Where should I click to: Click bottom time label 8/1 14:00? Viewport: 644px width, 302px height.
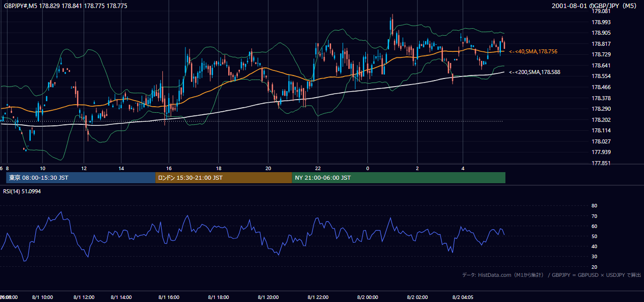click(x=121, y=297)
